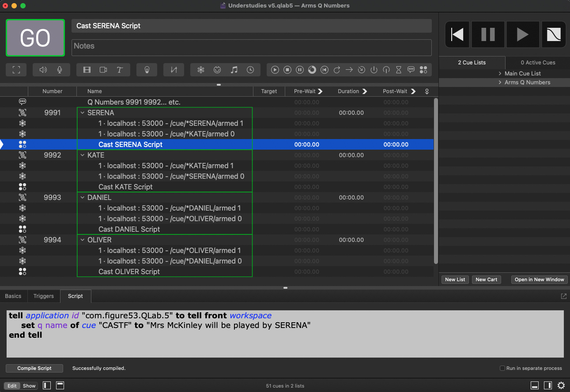Click the Notes input field
The image size is (570, 392).
[251, 48]
